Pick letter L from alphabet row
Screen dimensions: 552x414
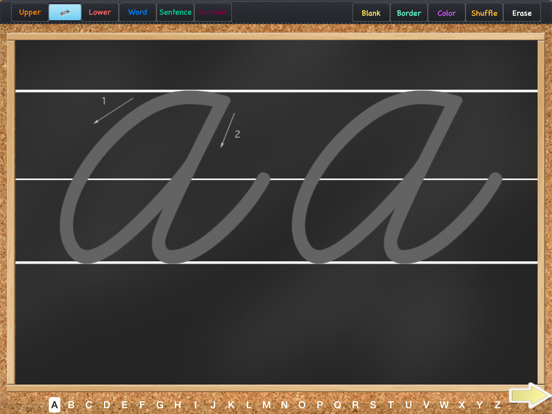(x=249, y=405)
